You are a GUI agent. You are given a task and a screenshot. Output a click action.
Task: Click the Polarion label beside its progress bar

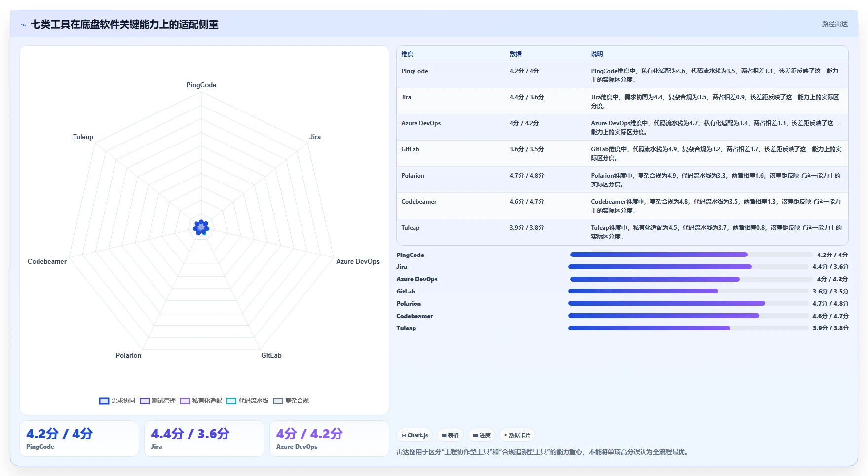(x=409, y=304)
